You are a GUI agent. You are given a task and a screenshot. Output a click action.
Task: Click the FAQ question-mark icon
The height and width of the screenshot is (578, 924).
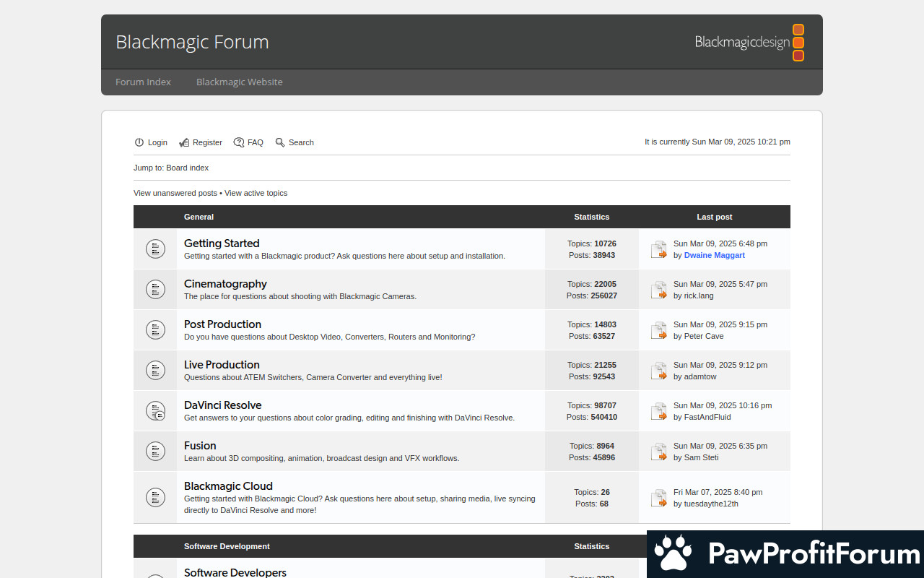(239, 142)
